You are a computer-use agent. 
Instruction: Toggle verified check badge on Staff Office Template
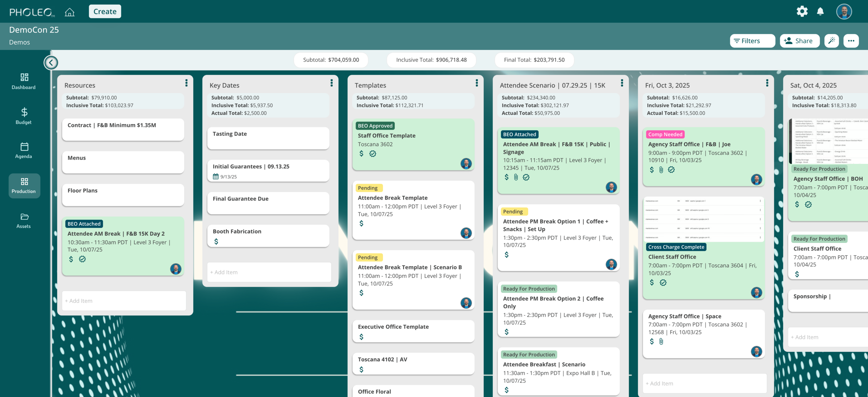tap(373, 154)
